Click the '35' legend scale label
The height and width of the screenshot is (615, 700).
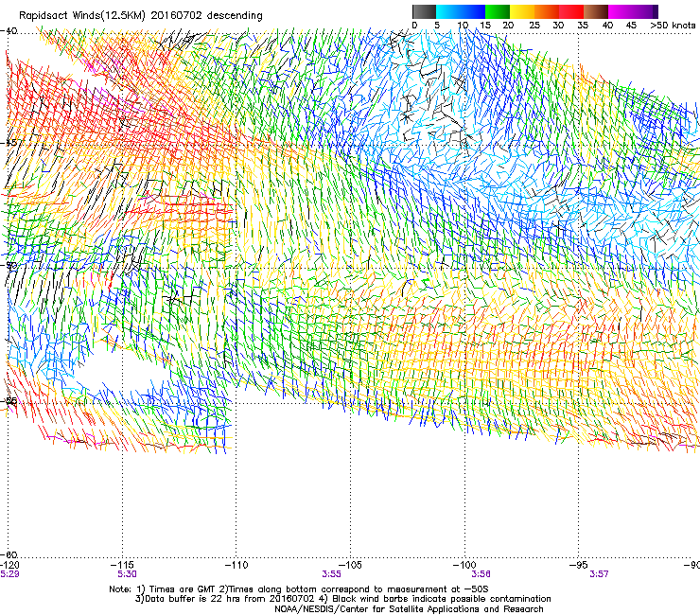click(x=583, y=26)
